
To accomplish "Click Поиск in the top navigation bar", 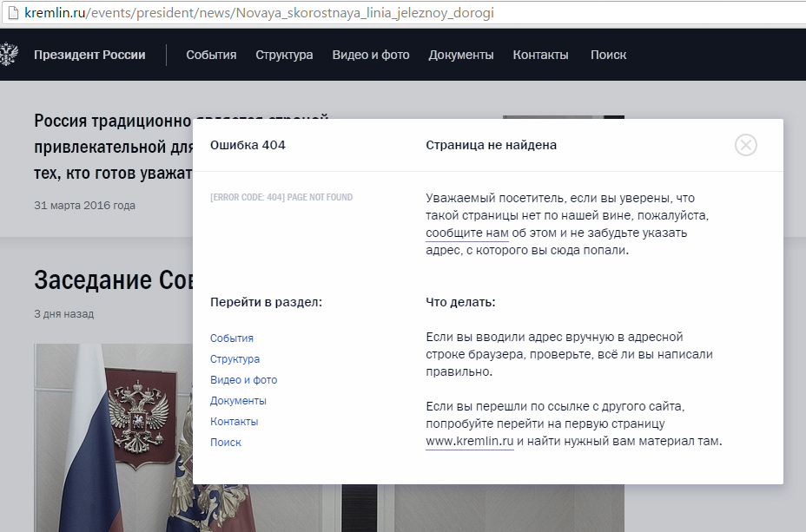I will point(608,55).
